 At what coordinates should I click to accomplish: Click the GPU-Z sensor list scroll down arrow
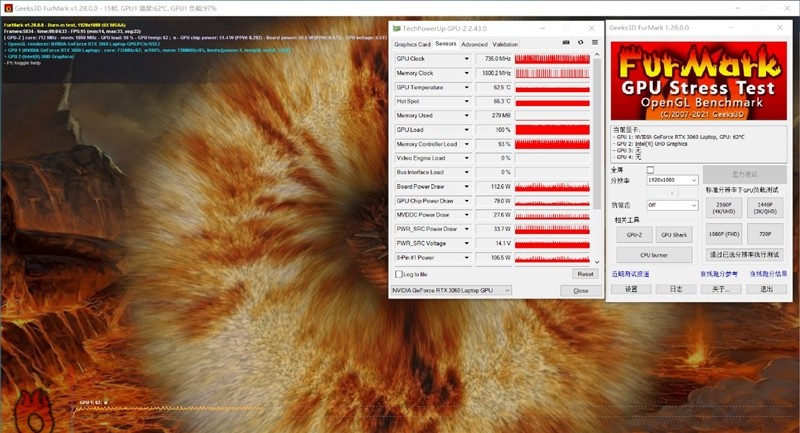(597, 262)
